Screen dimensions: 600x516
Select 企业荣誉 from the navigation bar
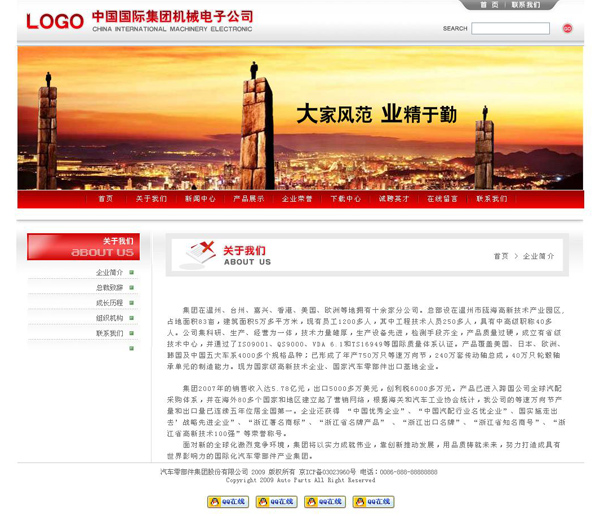tap(297, 199)
